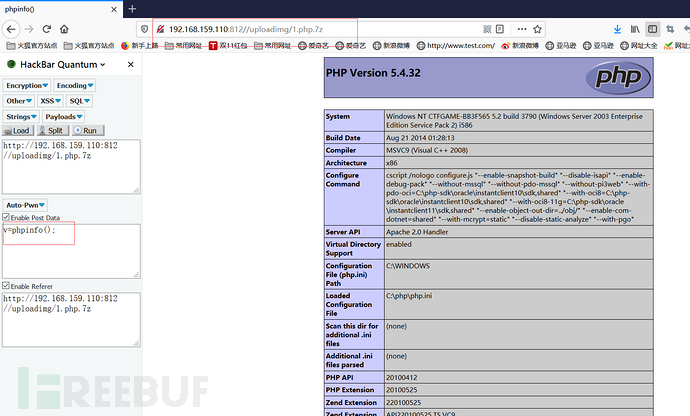690x416 pixels.
Task: Expand the Encryption dropdown
Action: coord(27,85)
